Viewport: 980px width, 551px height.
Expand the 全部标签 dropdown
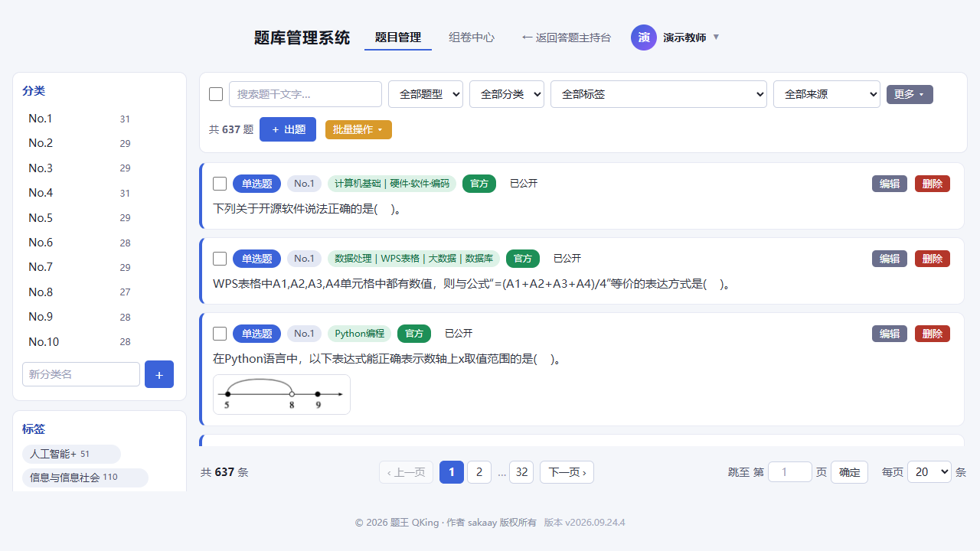tap(658, 94)
